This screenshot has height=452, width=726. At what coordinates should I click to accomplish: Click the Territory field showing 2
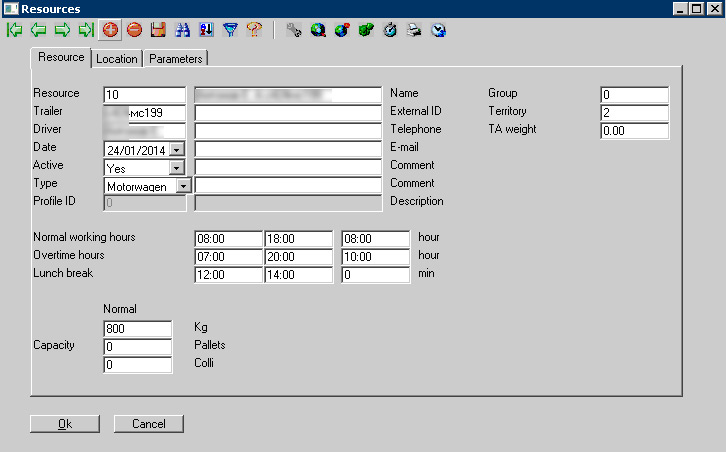(x=634, y=113)
